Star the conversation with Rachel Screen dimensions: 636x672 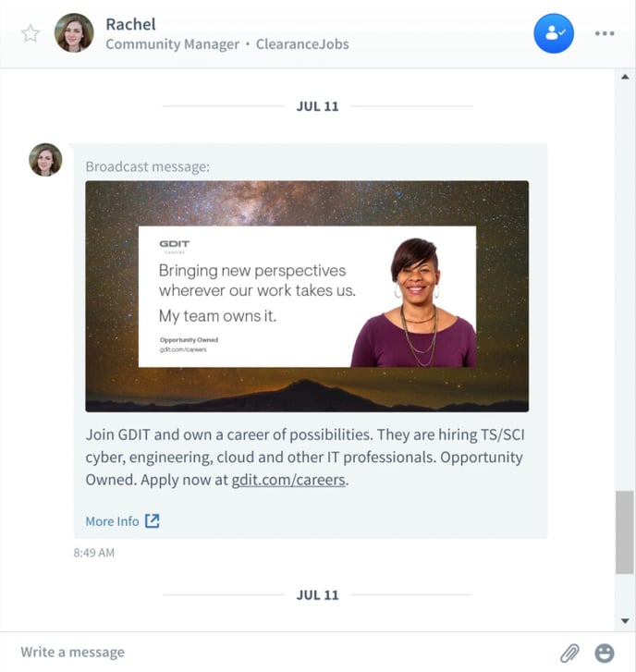click(x=31, y=33)
